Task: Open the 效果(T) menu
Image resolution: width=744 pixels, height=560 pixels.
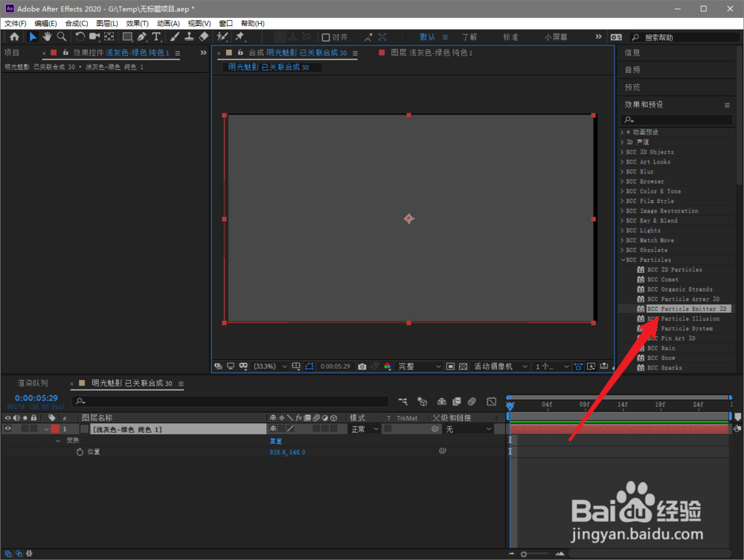Action: click(x=137, y=23)
